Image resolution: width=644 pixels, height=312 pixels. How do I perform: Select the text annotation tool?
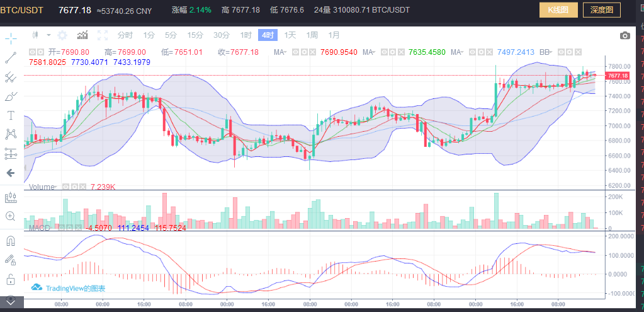click(x=11, y=115)
